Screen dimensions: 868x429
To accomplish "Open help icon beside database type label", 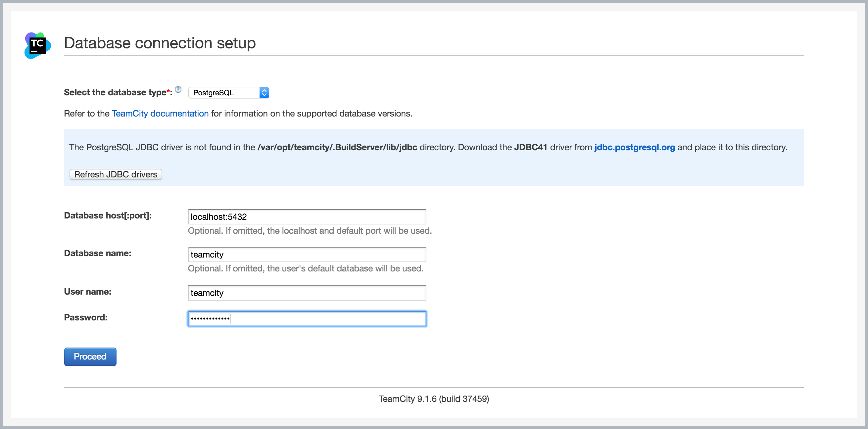I will [178, 89].
